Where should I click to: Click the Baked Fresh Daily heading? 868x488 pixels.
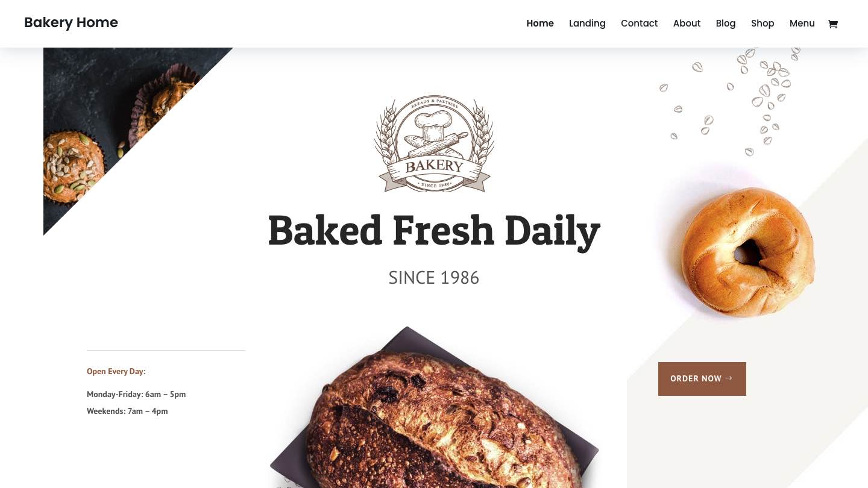coord(434,231)
